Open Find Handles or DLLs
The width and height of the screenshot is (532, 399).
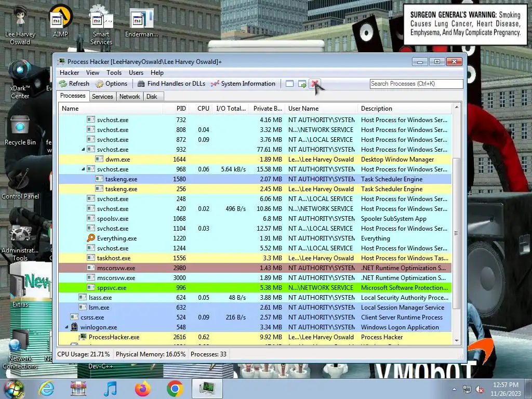[x=171, y=84]
